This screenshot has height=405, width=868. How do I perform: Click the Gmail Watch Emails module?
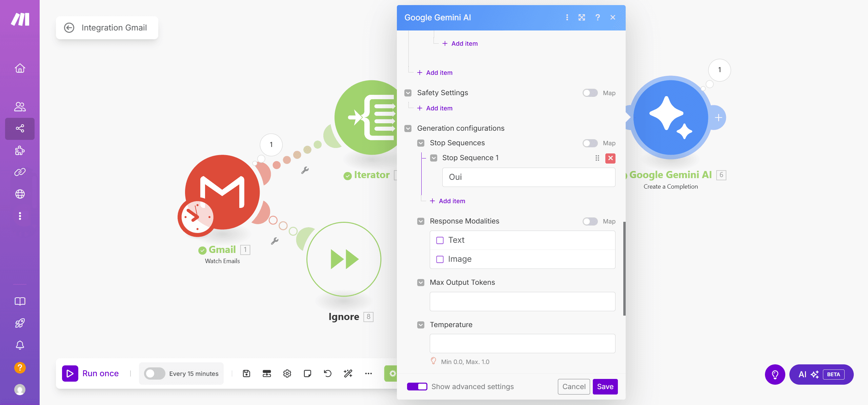coord(222,192)
